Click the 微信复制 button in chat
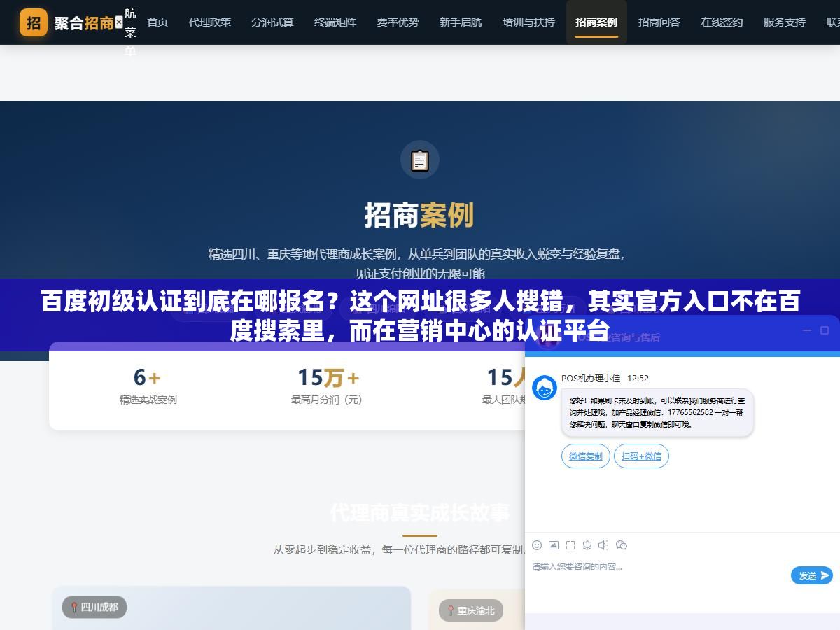This screenshot has width=840, height=630. pos(586,456)
